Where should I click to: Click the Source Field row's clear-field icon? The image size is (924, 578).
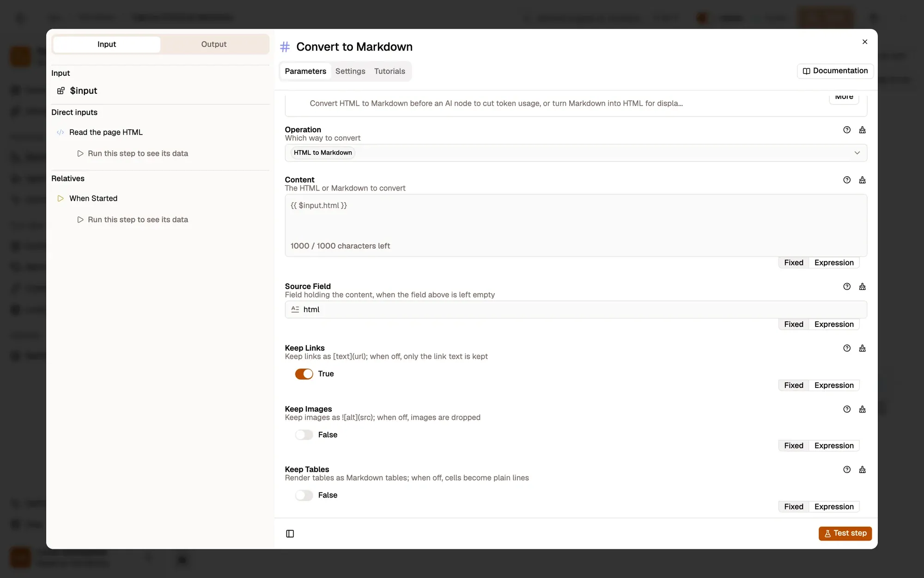862,287
